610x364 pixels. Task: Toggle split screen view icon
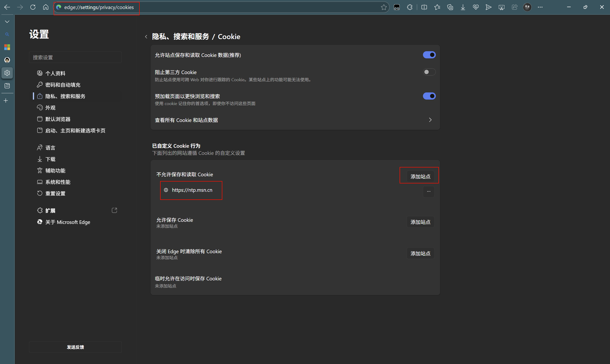coord(424,7)
